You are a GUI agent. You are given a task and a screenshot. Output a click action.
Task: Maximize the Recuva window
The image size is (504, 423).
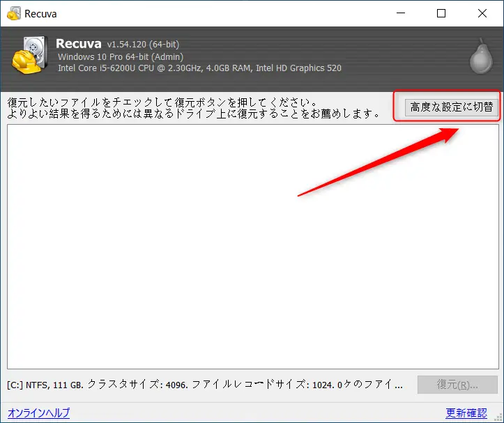coord(441,13)
